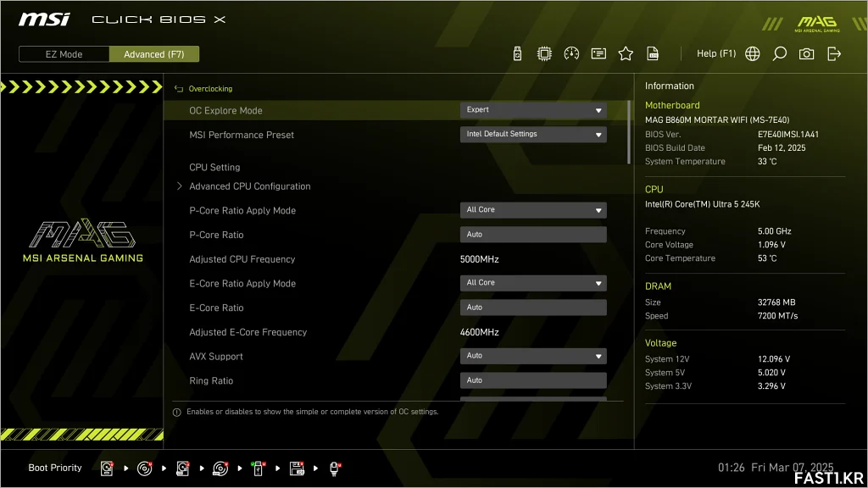
Task: Select first boot device hard disk icon
Action: click(107, 468)
